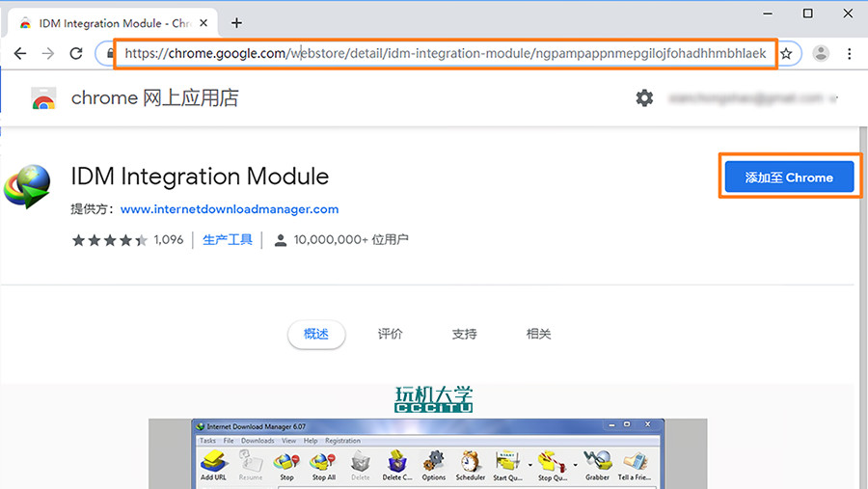Screen dimensions: 868x489
Task: Click the address bar URL field
Action: [444, 54]
